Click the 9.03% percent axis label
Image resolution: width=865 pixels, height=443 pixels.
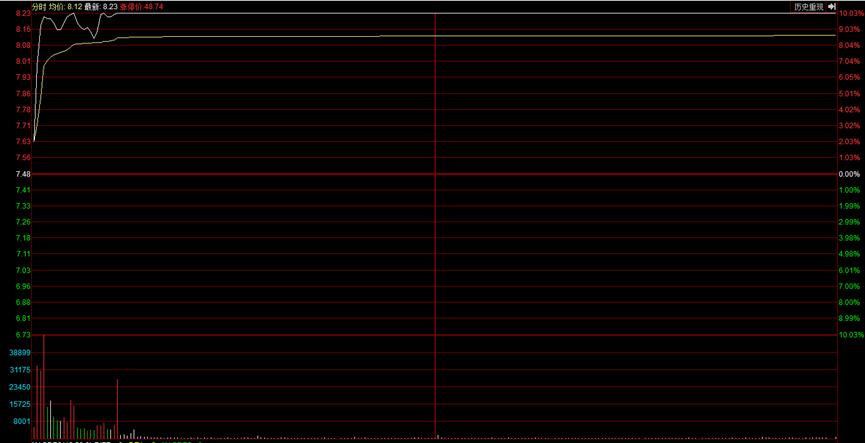(850, 29)
